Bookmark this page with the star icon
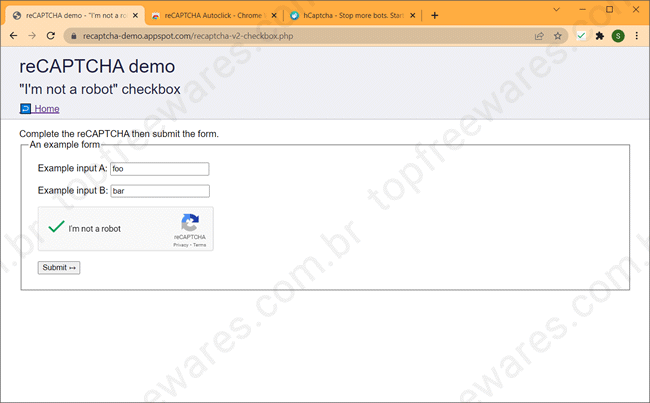The image size is (650, 403). click(558, 35)
